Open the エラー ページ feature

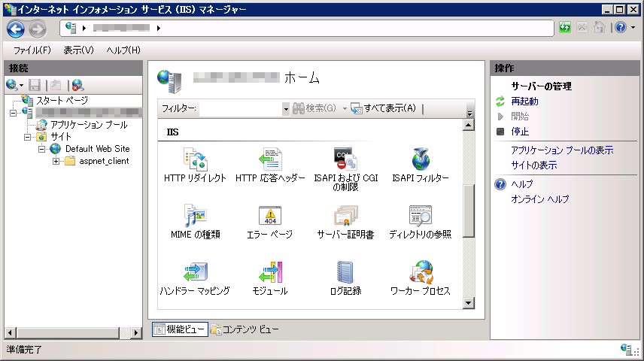pos(270,222)
